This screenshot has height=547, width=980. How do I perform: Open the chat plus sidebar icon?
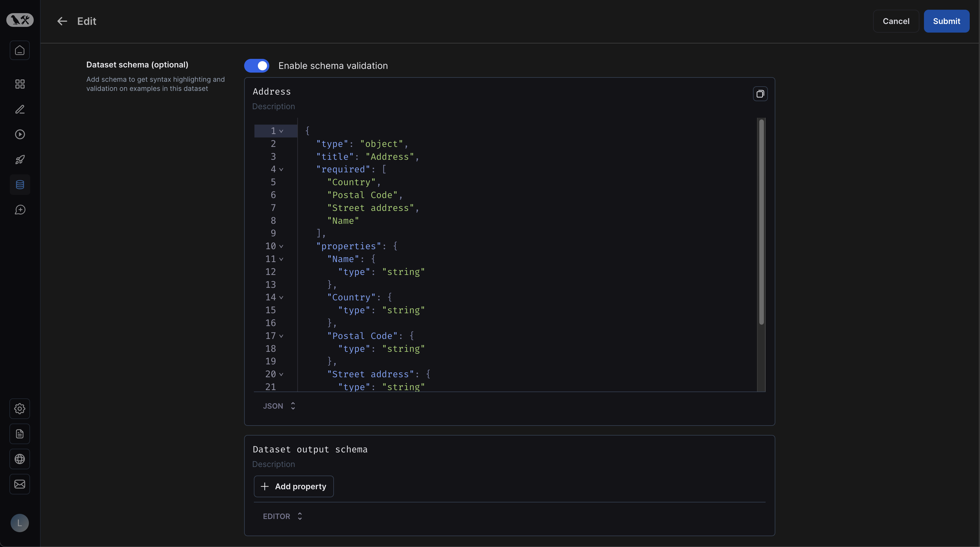coord(20,210)
